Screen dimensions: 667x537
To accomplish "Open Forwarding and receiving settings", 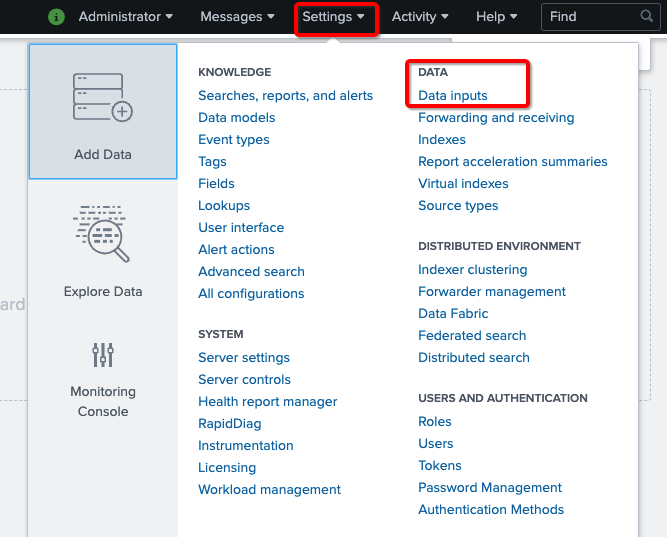I will point(496,118).
